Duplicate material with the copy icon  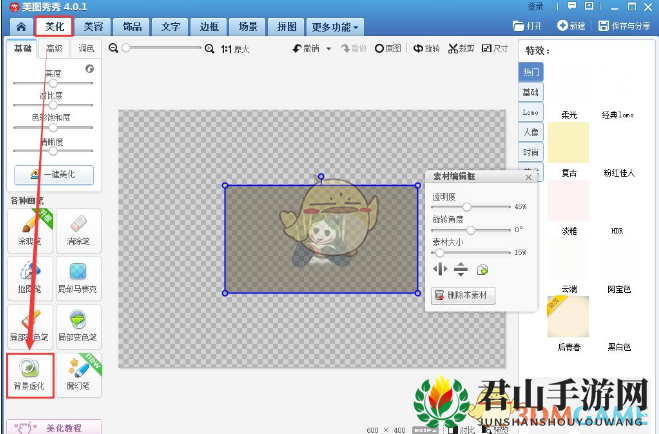482,270
